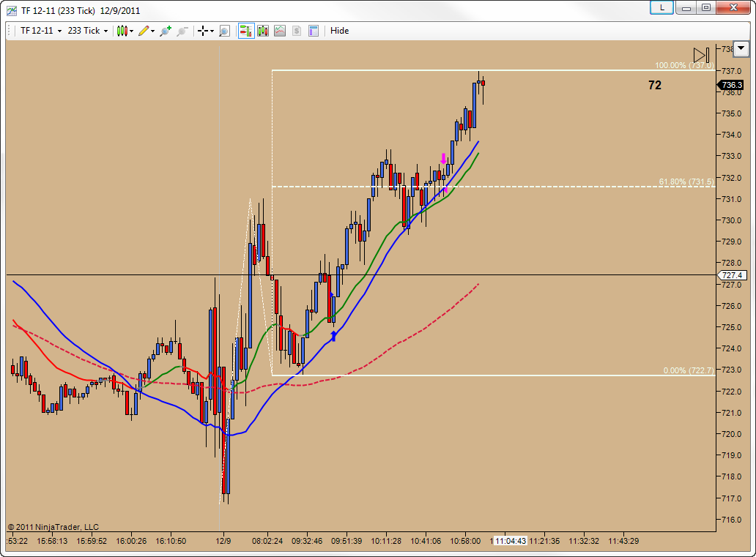756x557 pixels.
Task: Click the 08:02:24 time axis label
Action: (x=267, y=541)
